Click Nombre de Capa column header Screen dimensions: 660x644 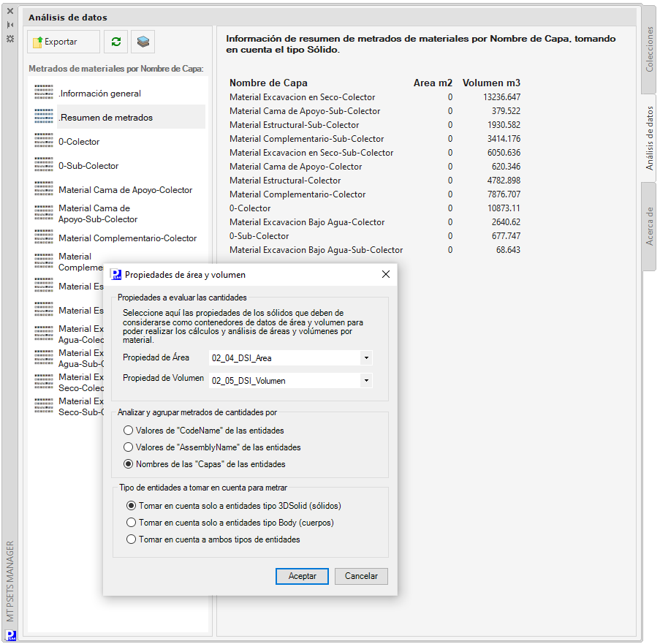[268, 83]
